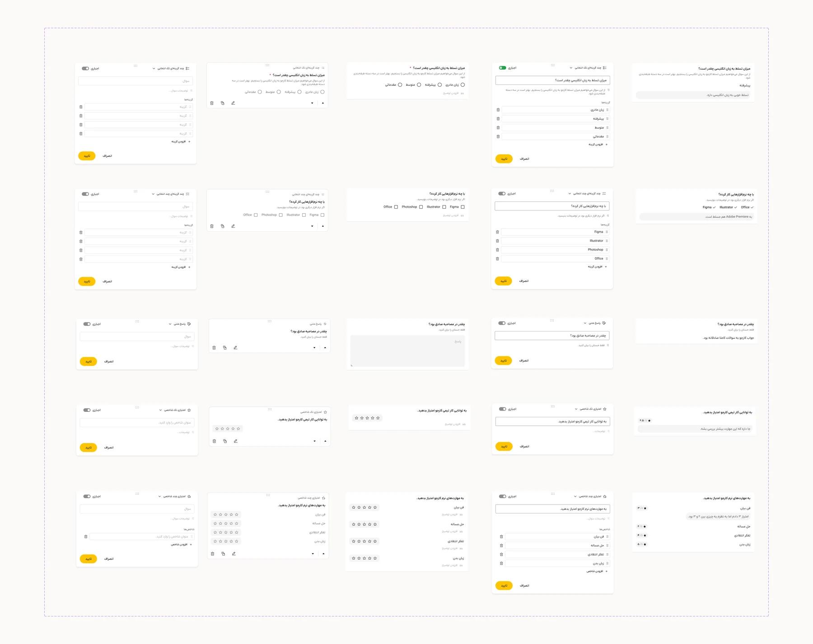The width and height of the screenshot is (813, 644).
Task: Click افزودن شاخص below the زبان بدن indicator field
Action: pos(597,571)
